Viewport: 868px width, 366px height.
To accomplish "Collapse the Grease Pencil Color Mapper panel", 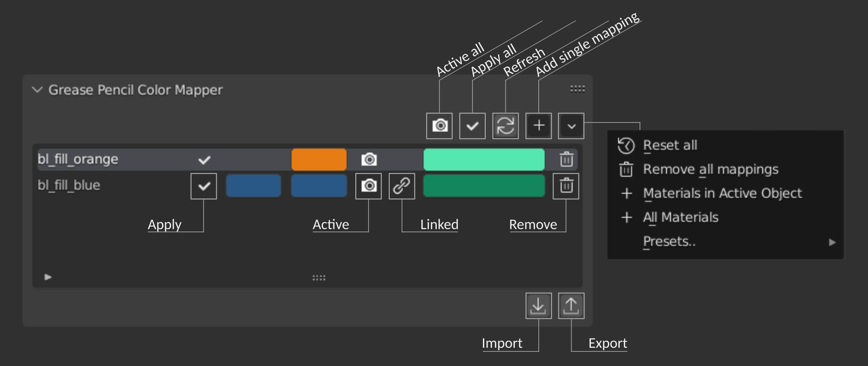I will [38, 90].
